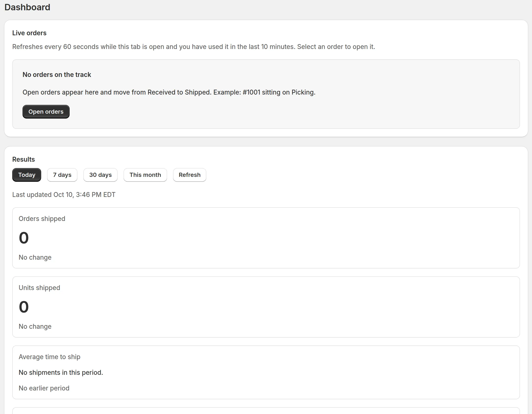Select the 'Open orders appear here' explanation text

(169, 92)
